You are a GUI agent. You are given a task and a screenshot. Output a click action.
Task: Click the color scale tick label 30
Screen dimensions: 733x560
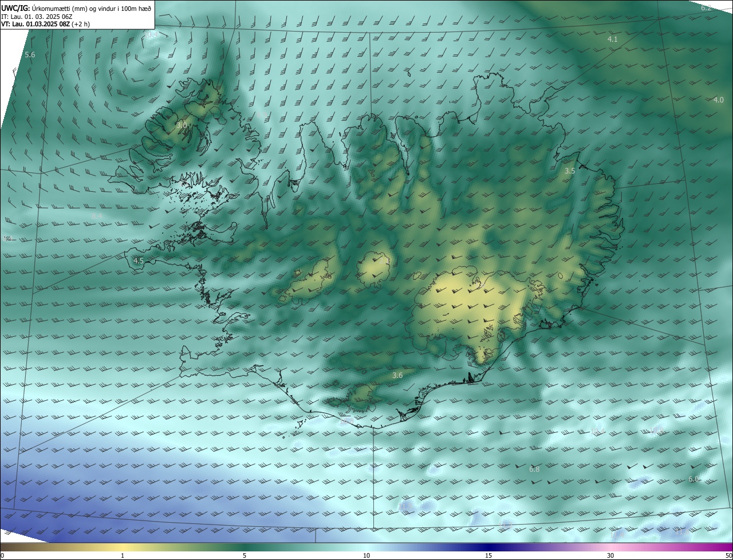tap(610, 555)
